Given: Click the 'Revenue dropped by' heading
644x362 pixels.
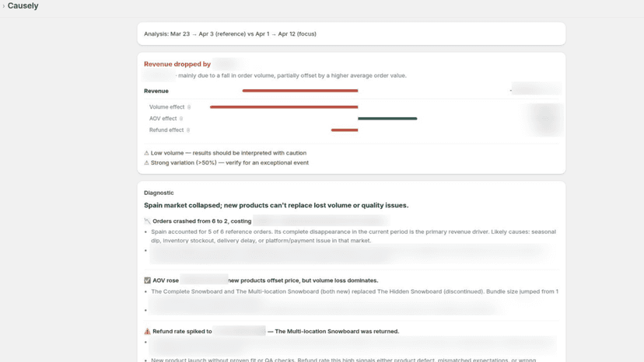Looking at the screenshot, I should coord(177,64).
